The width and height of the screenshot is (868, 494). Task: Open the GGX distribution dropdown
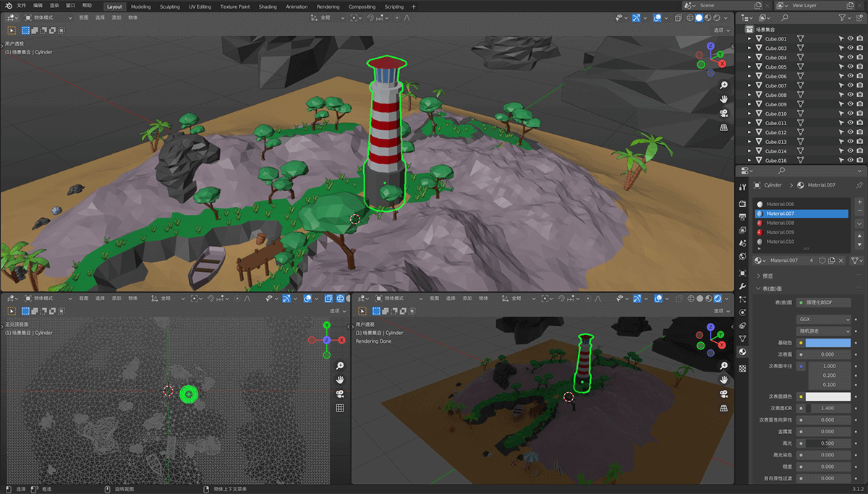(x=824, y=319)
